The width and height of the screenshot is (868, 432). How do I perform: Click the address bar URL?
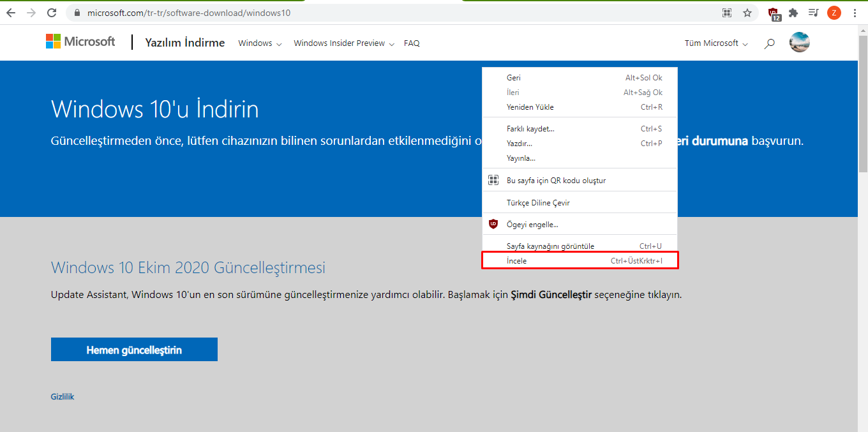pyautogui.click(x=189, y=13)
